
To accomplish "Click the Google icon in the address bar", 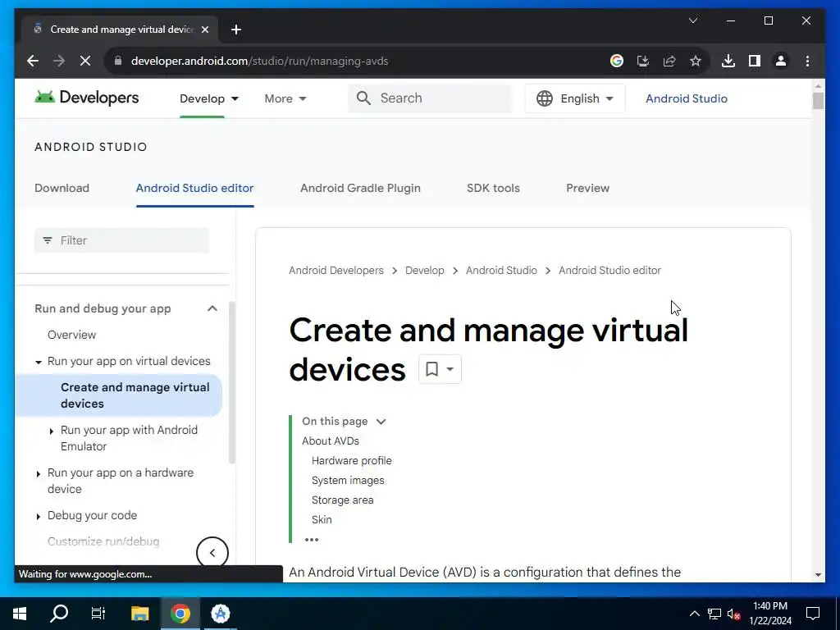I will coord(617,61).
